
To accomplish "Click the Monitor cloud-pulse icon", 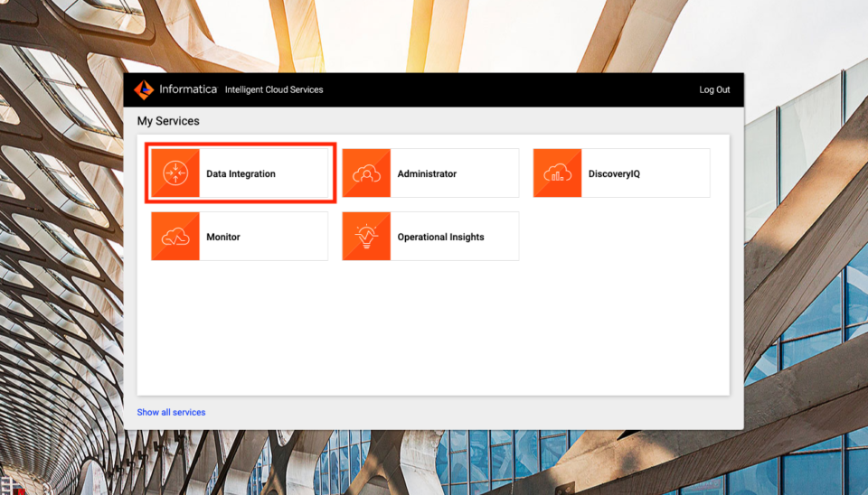I will click(x=175, y=236).
